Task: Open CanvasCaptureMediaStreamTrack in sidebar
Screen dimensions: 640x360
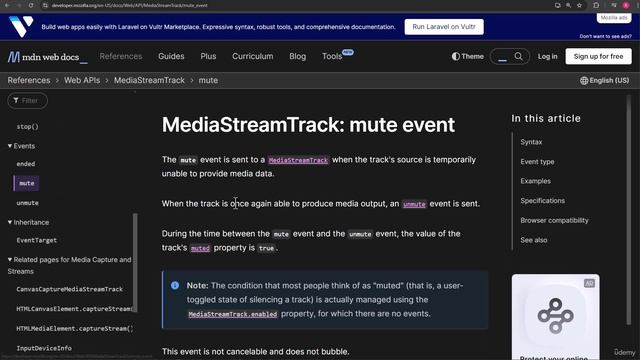Action: click(x=69, y=289)
